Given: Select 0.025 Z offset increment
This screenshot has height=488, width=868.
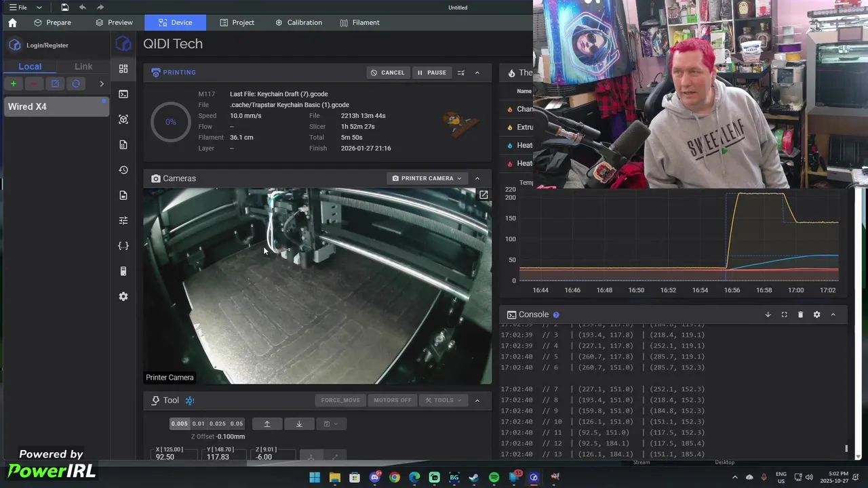Looking at the screenshot, I should [x=217, y=424].
